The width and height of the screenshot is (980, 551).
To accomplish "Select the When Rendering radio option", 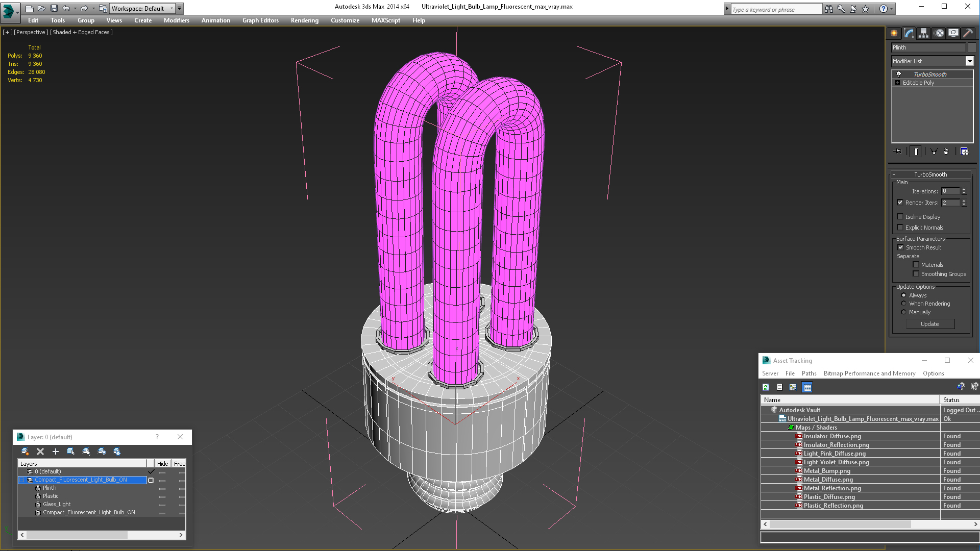I will click(x=903, y=304).
